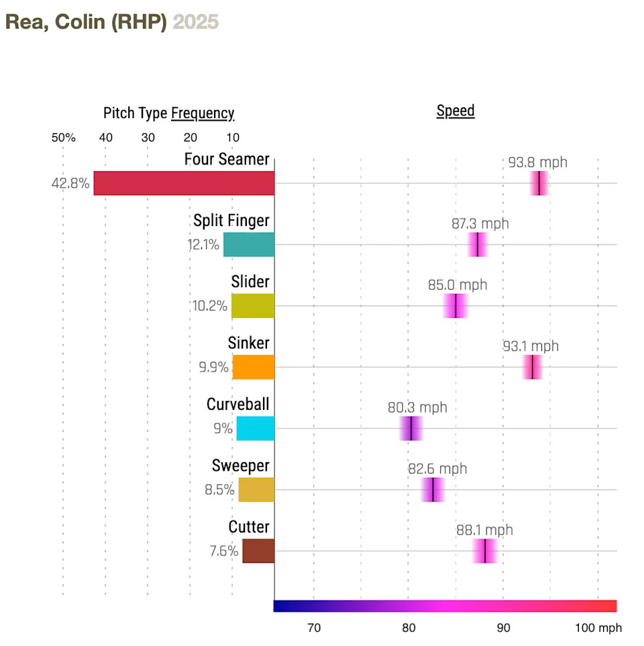Click the Four Seamer 93.8 mph speed marker
This screenshot has width=644, height=646.
(x=539, y=183)
